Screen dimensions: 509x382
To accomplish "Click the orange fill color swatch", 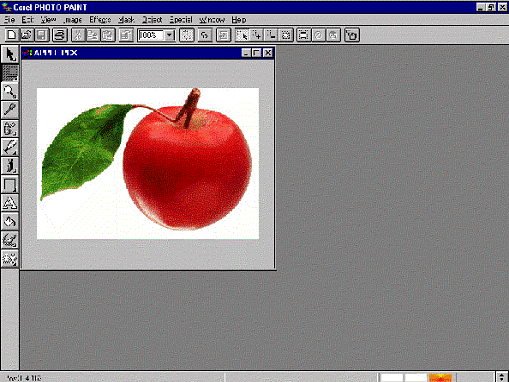I will click(x=440, y=378).
